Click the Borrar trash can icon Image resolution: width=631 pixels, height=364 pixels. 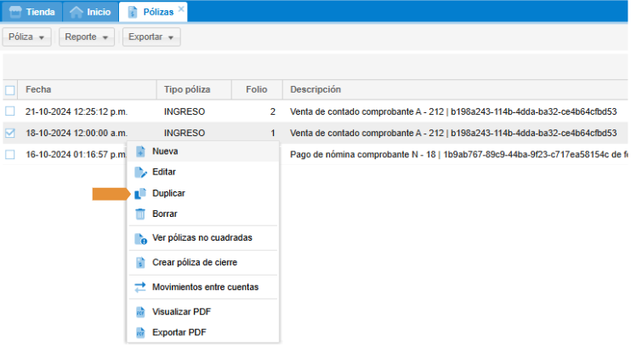(x=141, y=214)
